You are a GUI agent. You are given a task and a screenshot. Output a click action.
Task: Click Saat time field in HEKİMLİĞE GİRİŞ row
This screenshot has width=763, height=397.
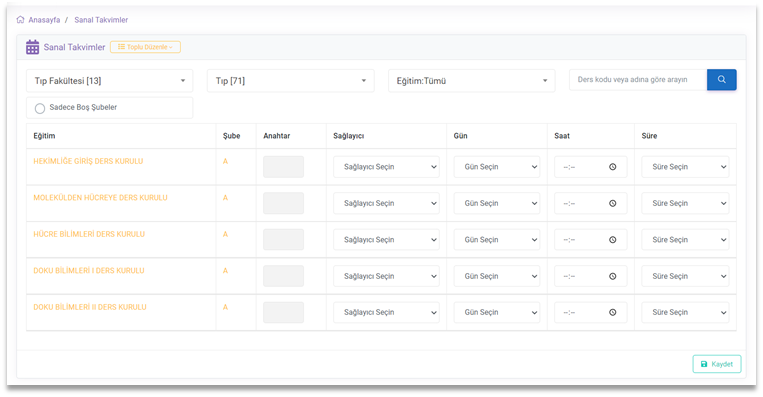(590, 167)
